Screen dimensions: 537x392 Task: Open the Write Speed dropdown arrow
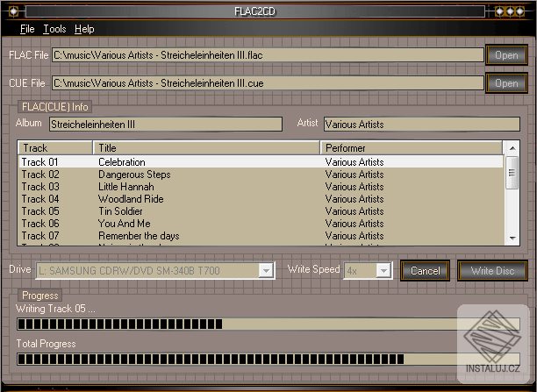pos(383,271)
